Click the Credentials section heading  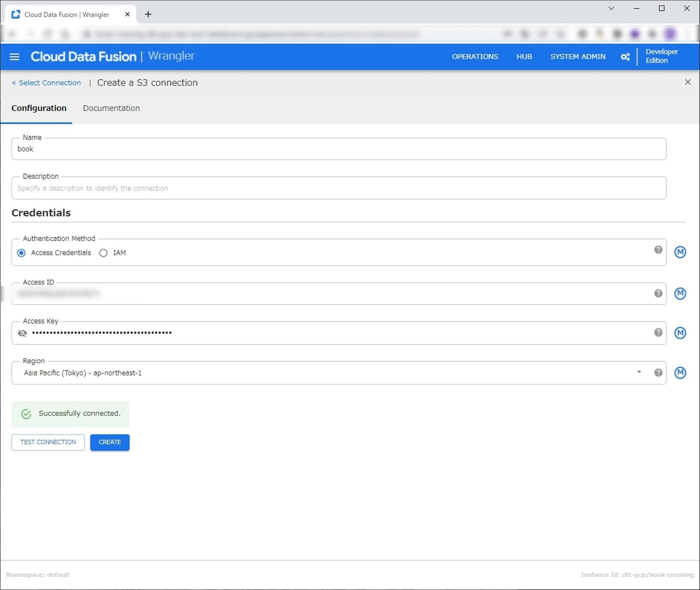[x=41, y=213]
